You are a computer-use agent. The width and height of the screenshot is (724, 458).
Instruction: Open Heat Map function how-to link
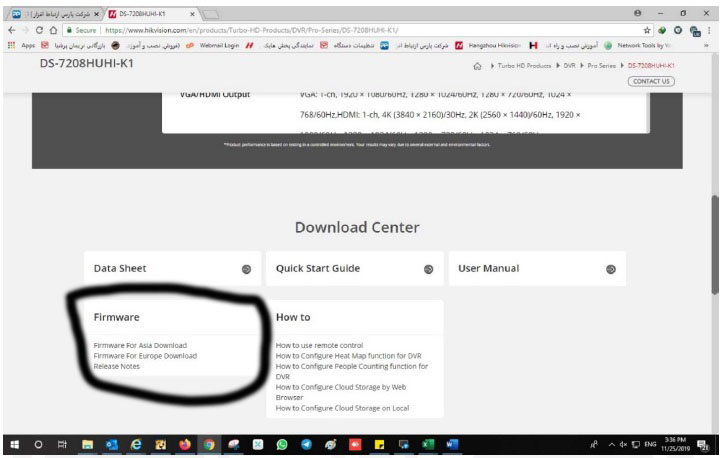click(349, 356)
